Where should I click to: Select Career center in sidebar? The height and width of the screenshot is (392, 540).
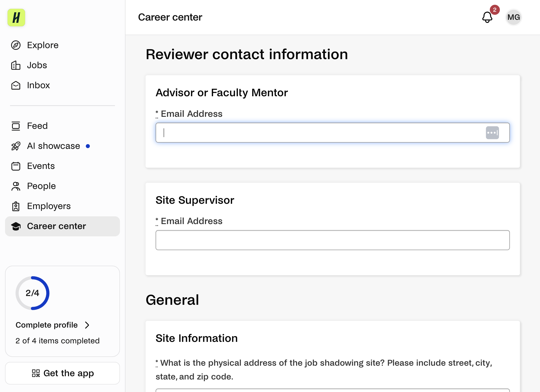tap(62, 226)
